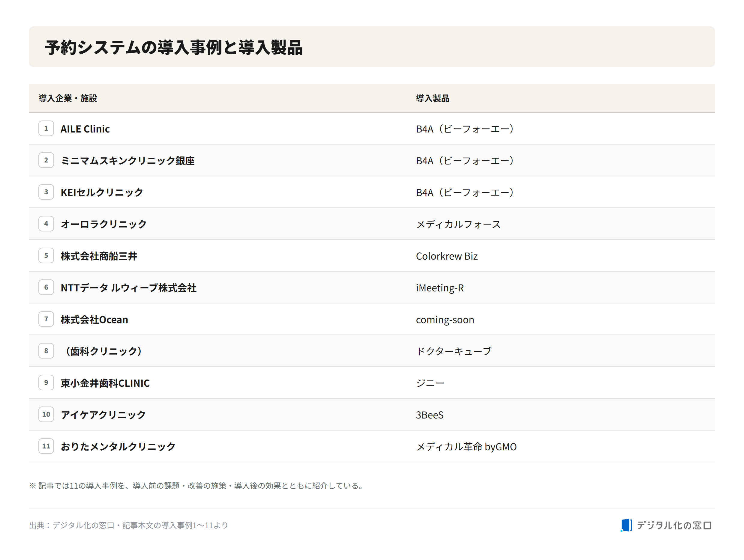This screenshot has width=744, height=560.
Task: Click 3BeeS product cell
Action: (x=430, y=415)
